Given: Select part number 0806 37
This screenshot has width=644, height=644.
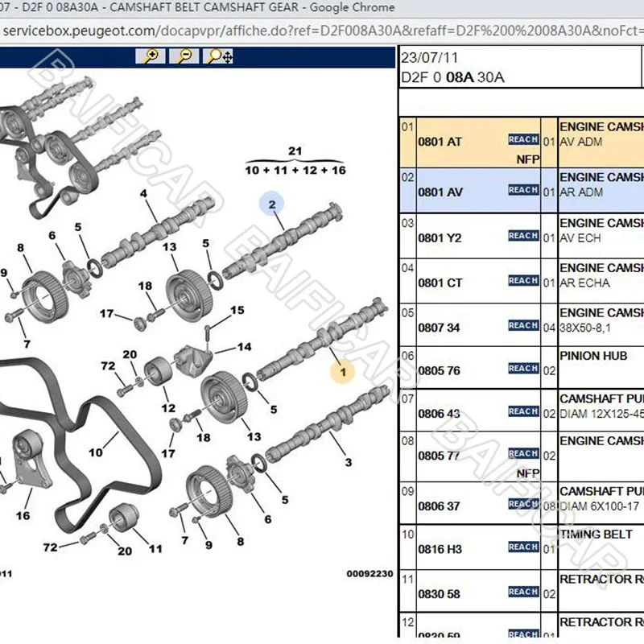Looking at the screenshot, I should (x=439, y=506).
